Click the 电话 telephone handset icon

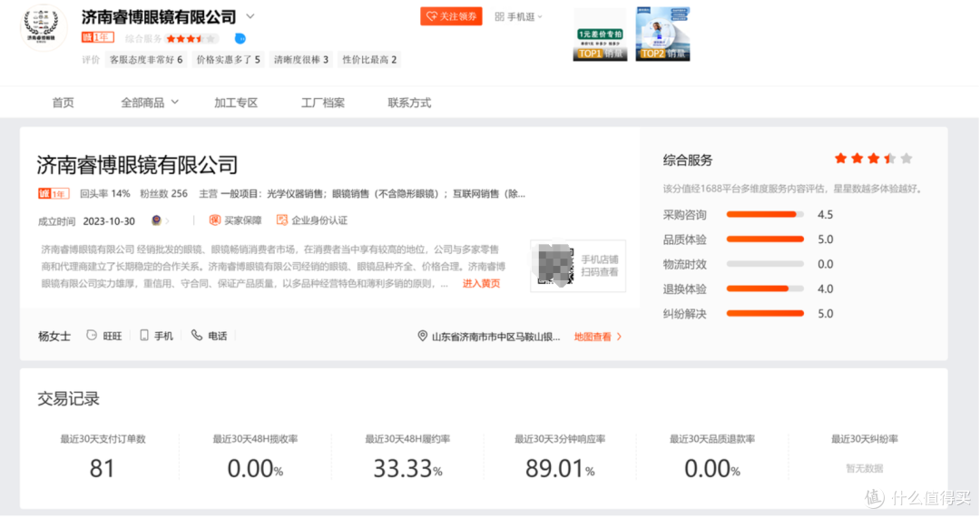click(197, 336)
